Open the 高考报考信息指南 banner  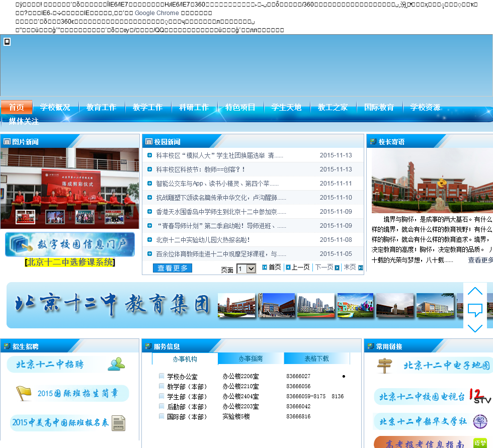pos(431,442)
